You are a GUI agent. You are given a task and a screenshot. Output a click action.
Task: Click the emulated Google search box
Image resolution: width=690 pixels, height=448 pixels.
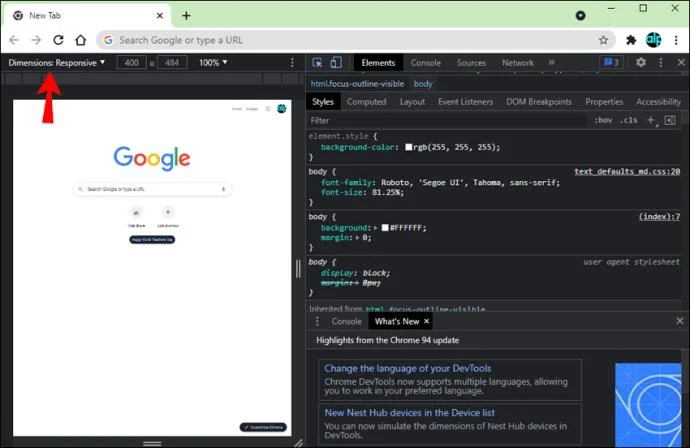[x=152, y=189]
